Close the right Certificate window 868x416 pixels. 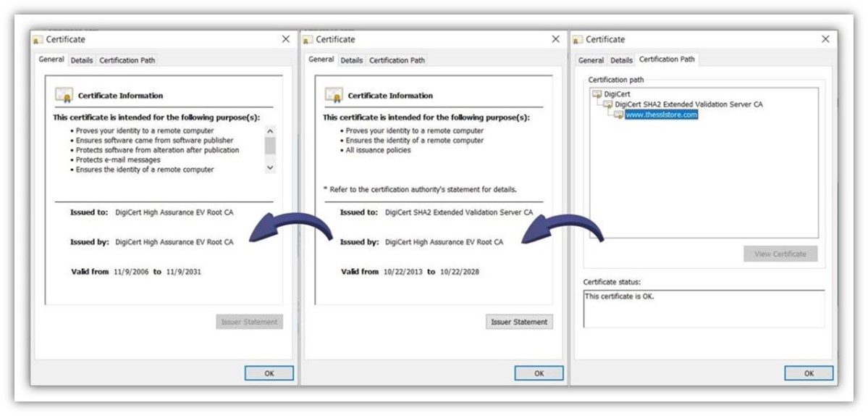point(825,39)
